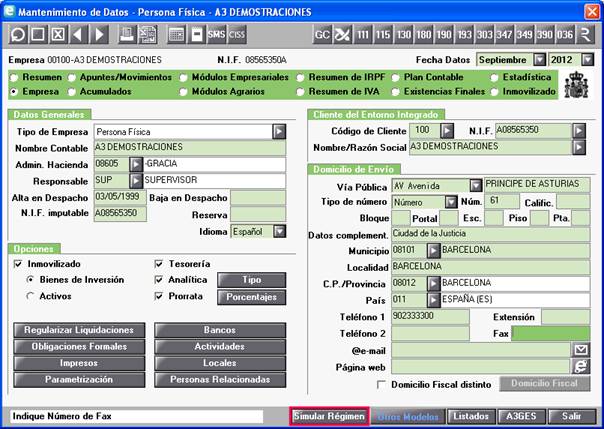Viewport: 604px width, 429px height.
Task: Click the Spanish coat of arms icon
Action: (576, 85)
